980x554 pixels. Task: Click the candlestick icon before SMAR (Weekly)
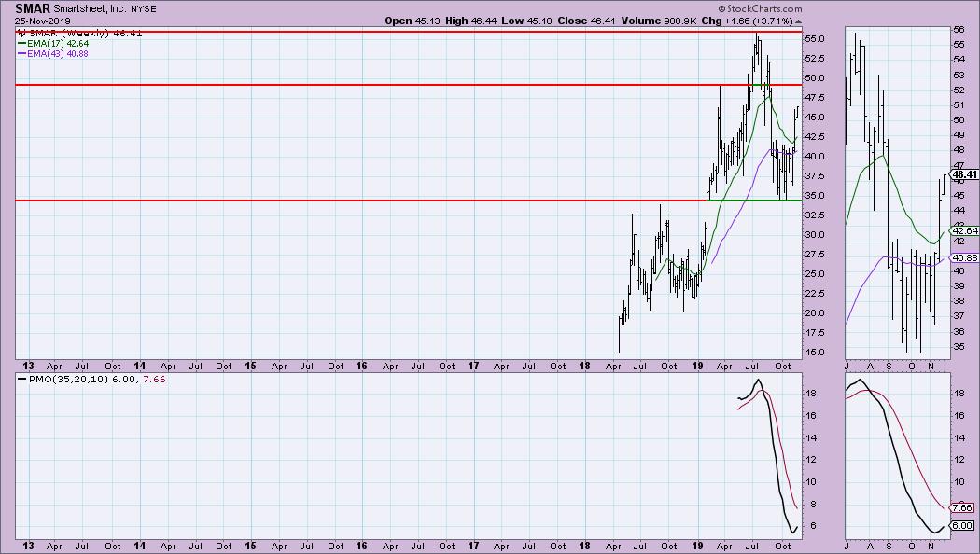pos(21,32)
